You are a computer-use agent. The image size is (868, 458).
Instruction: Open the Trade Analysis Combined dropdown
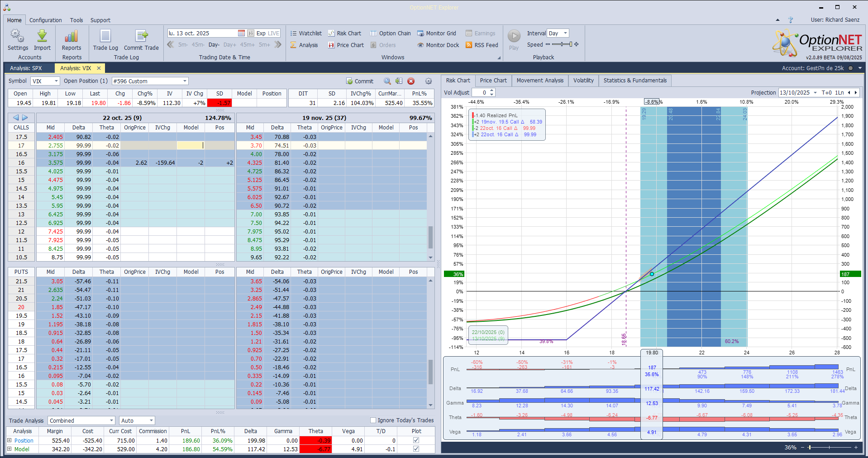111,420
